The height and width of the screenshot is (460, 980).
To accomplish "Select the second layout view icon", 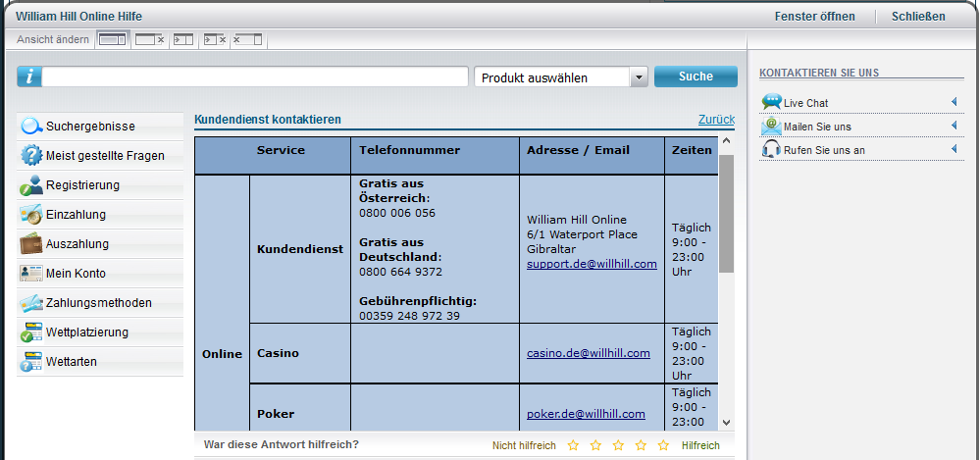I will tap(149, 40).
